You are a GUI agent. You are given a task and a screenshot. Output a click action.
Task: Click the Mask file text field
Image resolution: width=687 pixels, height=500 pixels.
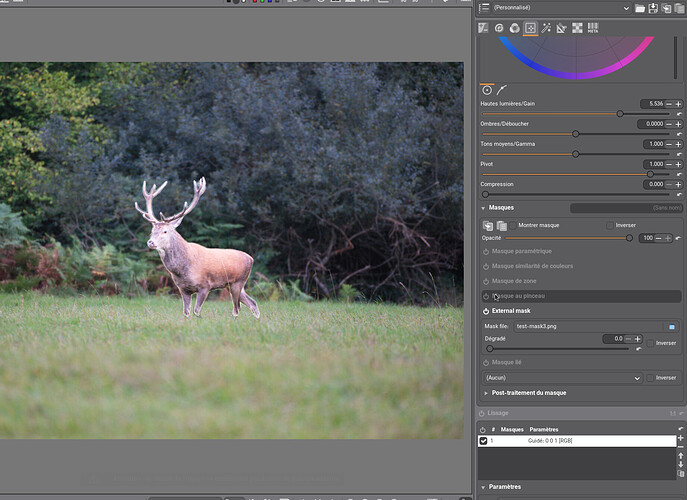pyautogui.click(x=590, y=326)
